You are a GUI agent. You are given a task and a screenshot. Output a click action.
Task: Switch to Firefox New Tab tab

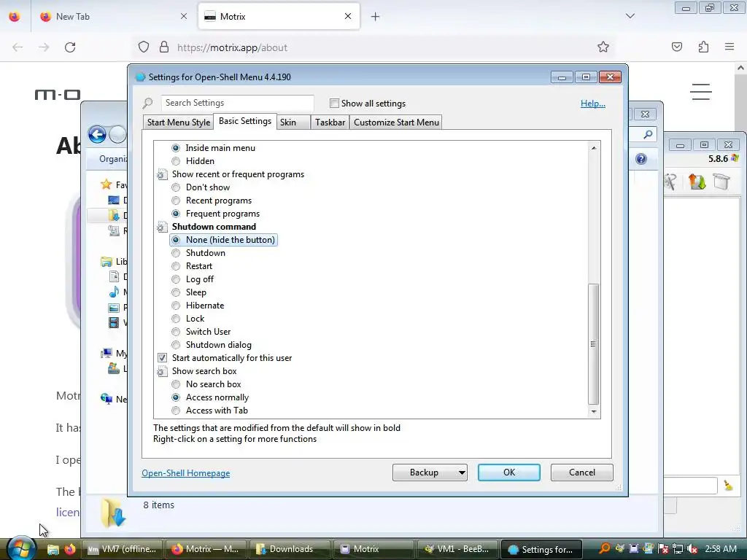pos(112,16)
